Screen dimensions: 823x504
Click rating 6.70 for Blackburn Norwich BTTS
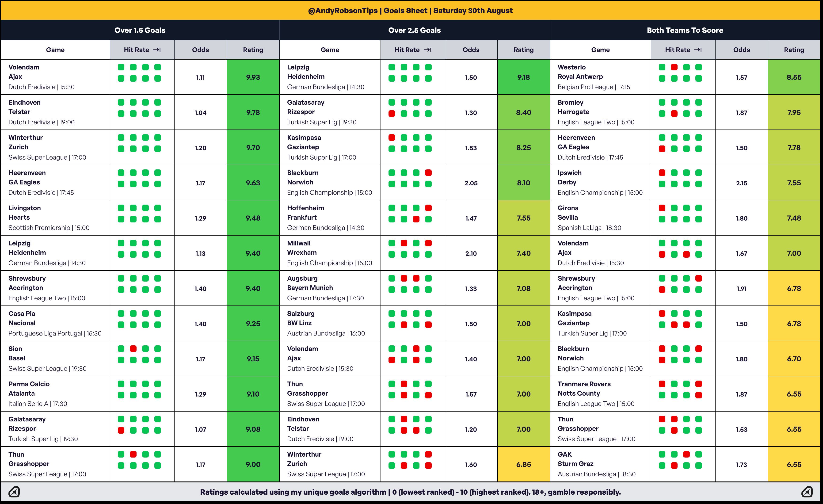[x=794, y=359]
